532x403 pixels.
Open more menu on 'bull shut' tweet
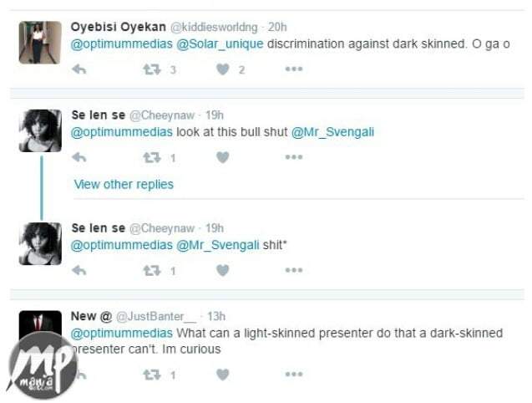click(294, 157)
